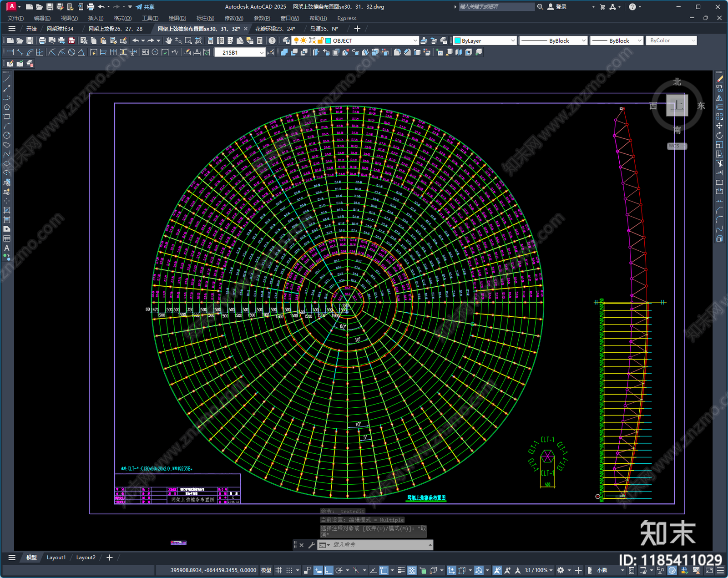Click the Calculator icon

[x=260, y=41]
